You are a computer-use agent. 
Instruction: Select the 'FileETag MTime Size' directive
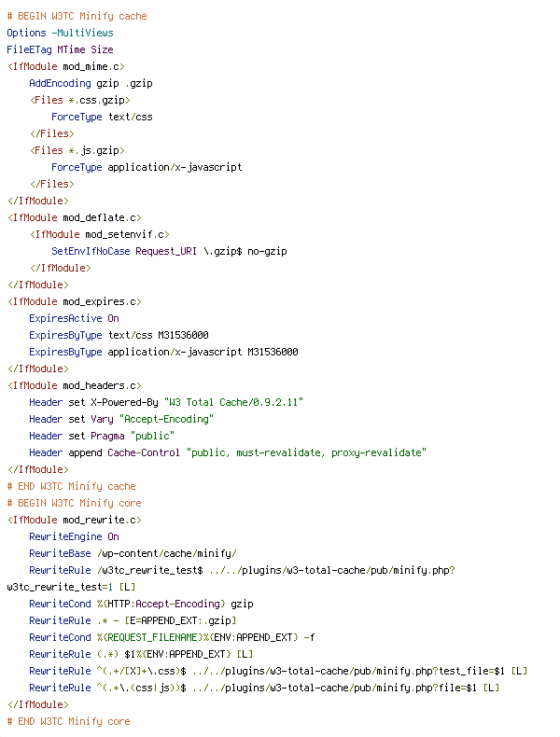(60, 49)
